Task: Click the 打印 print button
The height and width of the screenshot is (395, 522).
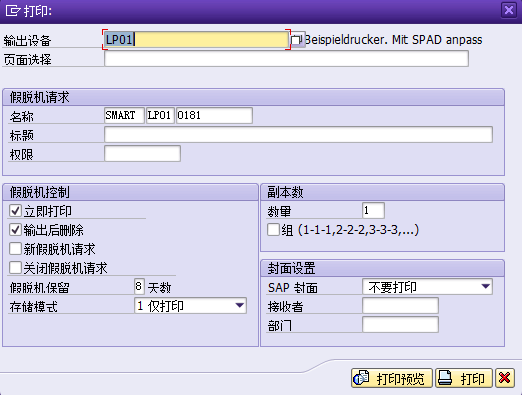Action: click(x=464, y=378)
